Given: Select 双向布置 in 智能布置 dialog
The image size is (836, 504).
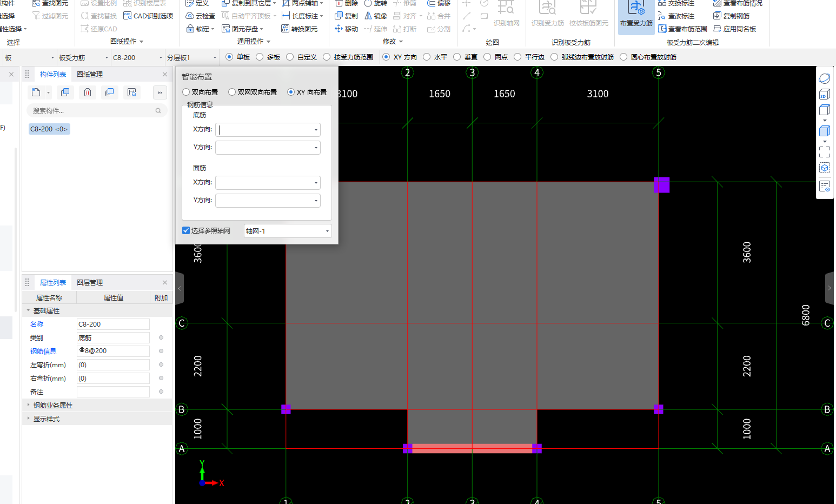Looking at the screenshot, I should (200, 92).
